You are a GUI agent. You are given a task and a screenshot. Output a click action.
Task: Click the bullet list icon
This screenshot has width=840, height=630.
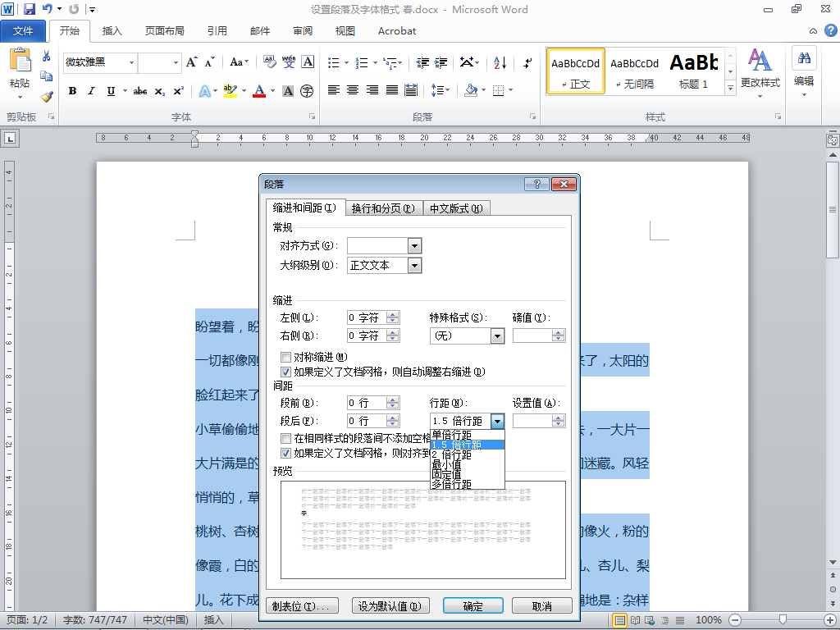click(334, 62)
